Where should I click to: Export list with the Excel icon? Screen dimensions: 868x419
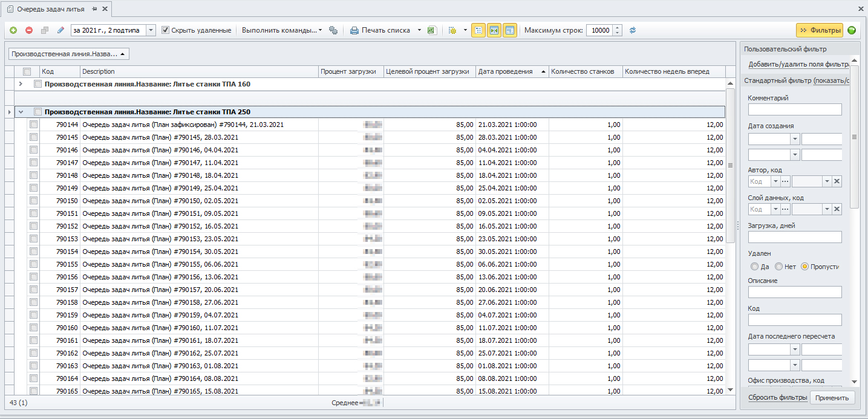click(x=432, y=30)
